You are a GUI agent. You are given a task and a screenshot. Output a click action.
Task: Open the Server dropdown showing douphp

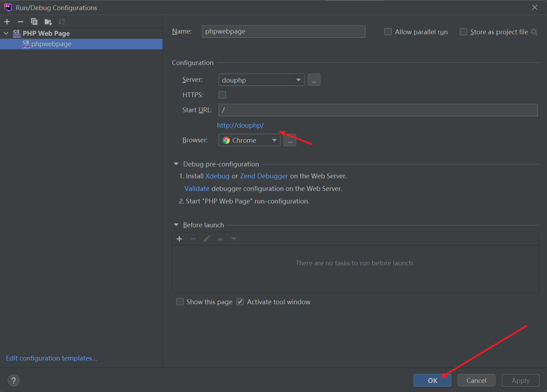261,80
